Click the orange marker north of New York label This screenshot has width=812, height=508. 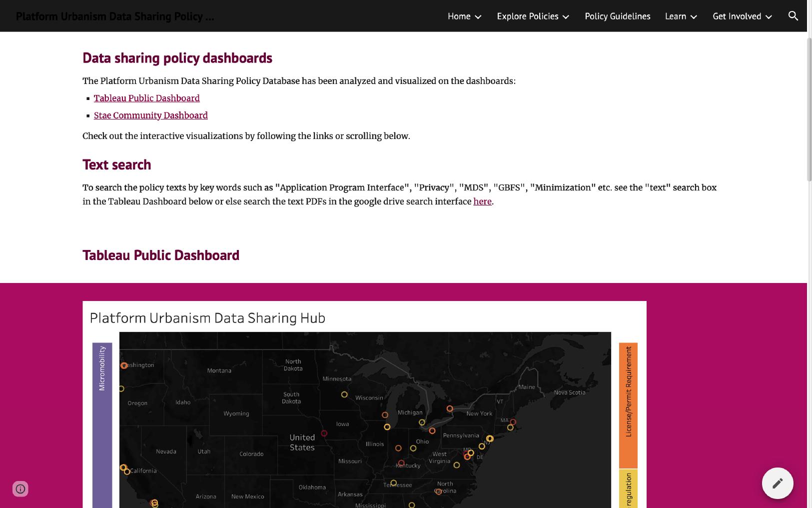(x=450, y=408)
